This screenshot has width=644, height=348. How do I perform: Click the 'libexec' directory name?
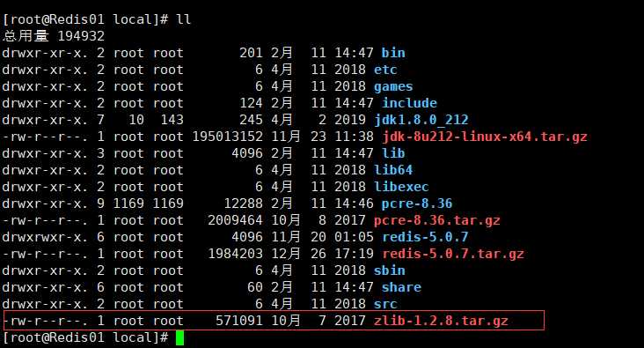coord(401,187)
